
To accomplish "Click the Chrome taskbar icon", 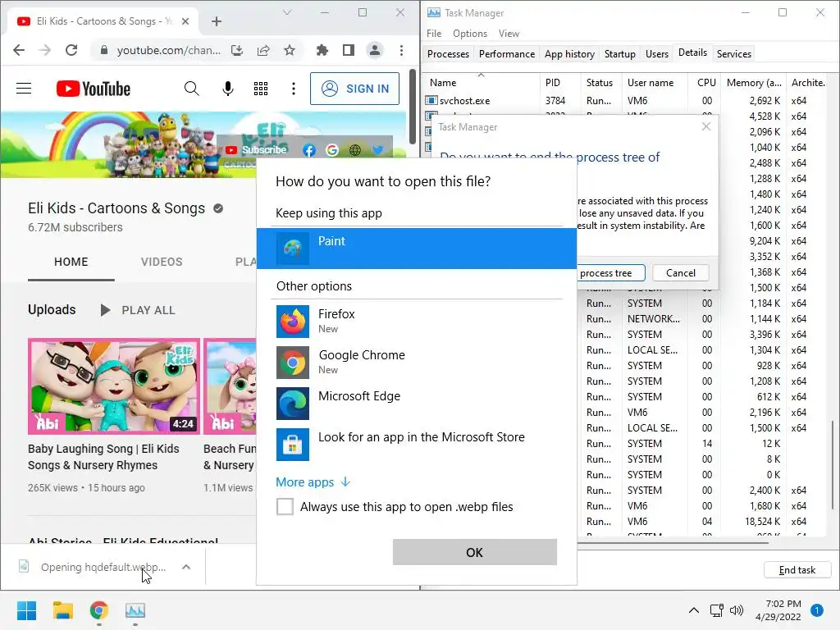I will tap(99, 610).
